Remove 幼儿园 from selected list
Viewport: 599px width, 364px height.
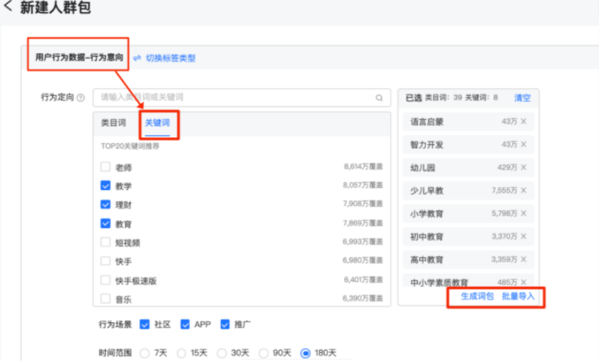click(524, 168)
